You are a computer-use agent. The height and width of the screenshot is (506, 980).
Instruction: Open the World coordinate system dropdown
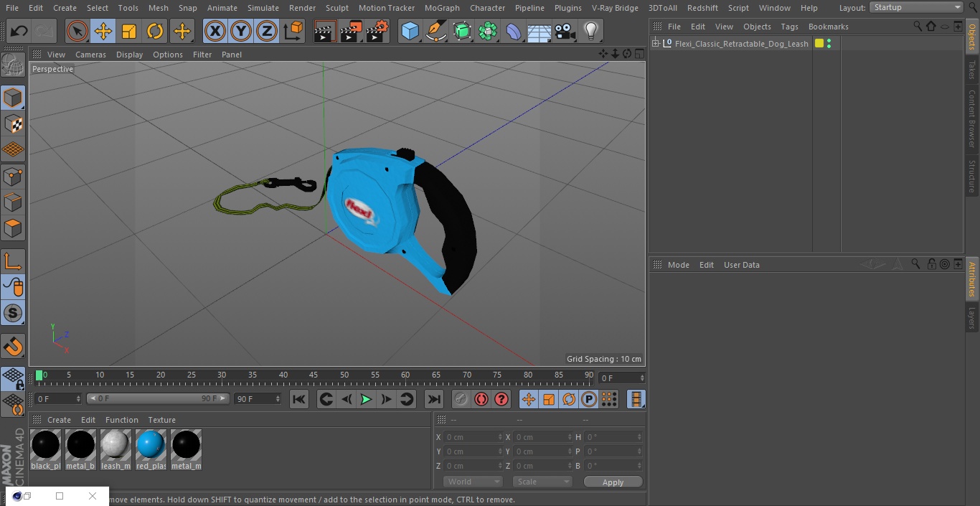pyautogui.click(x=473, y=482)
